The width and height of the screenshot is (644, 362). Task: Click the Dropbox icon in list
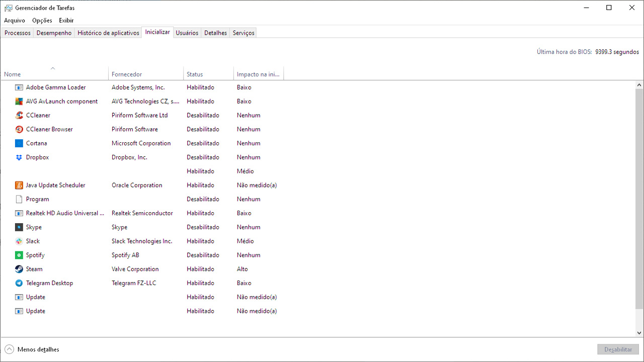tap(19, 157)
